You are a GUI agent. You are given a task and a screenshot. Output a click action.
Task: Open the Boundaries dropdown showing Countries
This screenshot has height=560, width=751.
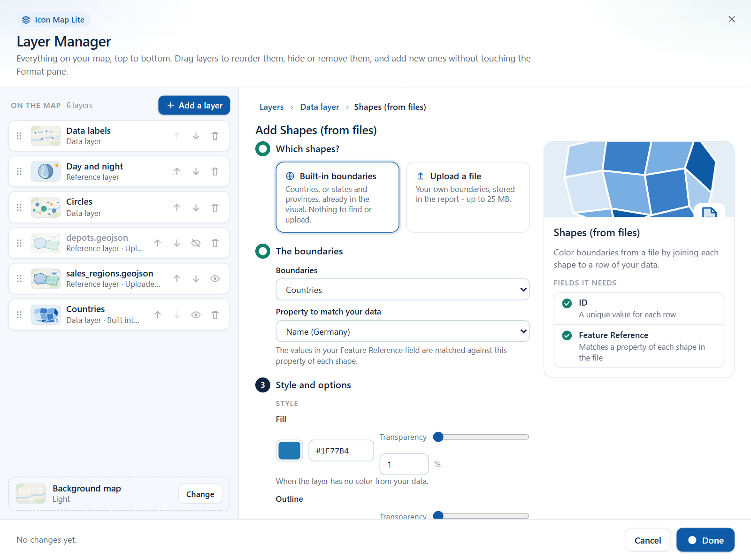(x=403, y=290)
